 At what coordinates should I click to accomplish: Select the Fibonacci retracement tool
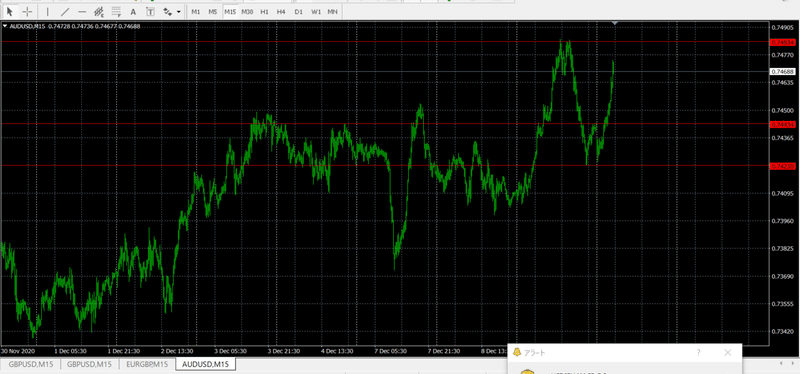point(116,11)
